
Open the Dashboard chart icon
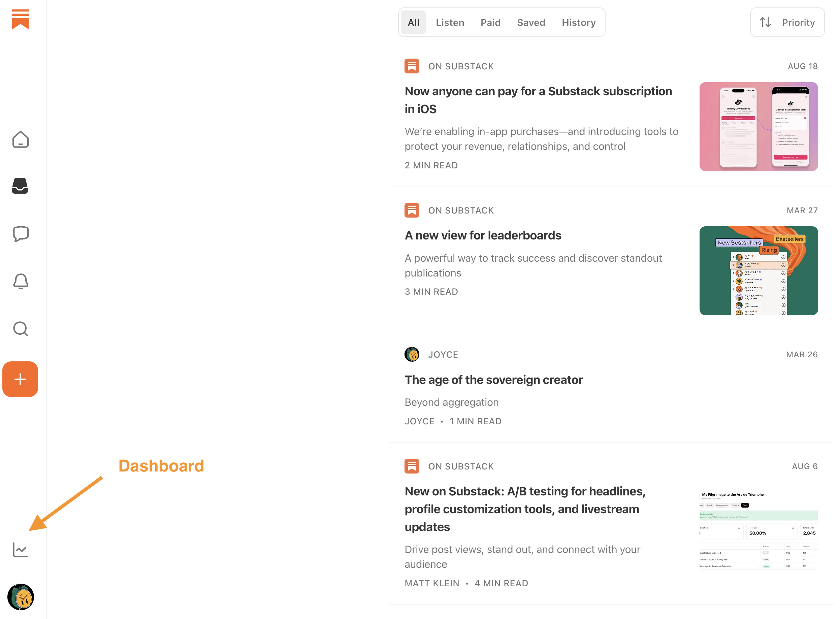(20, 550)
